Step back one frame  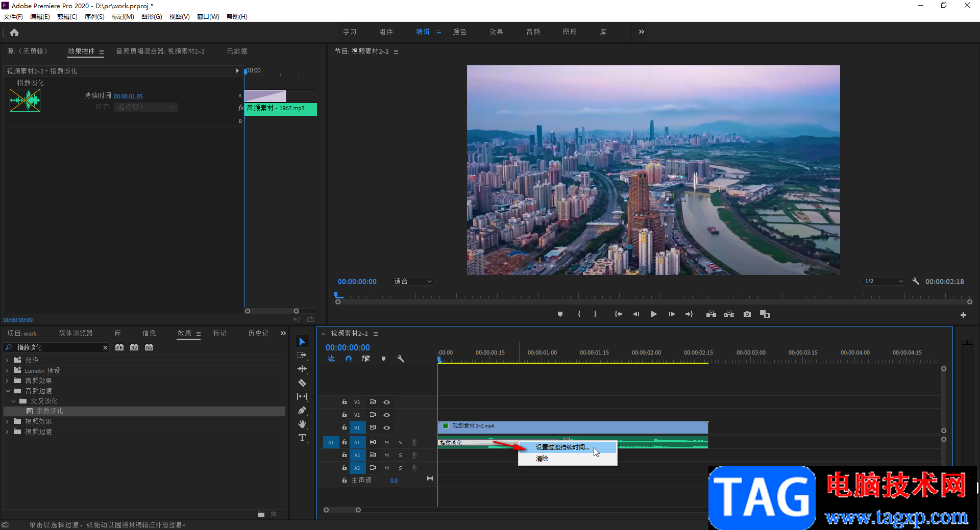(x=636, y=314)
